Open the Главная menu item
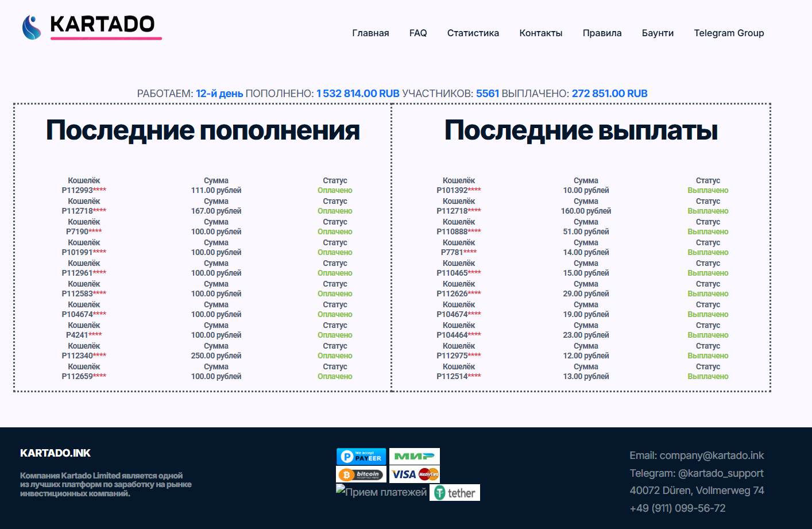 click(x=370, y=33)
